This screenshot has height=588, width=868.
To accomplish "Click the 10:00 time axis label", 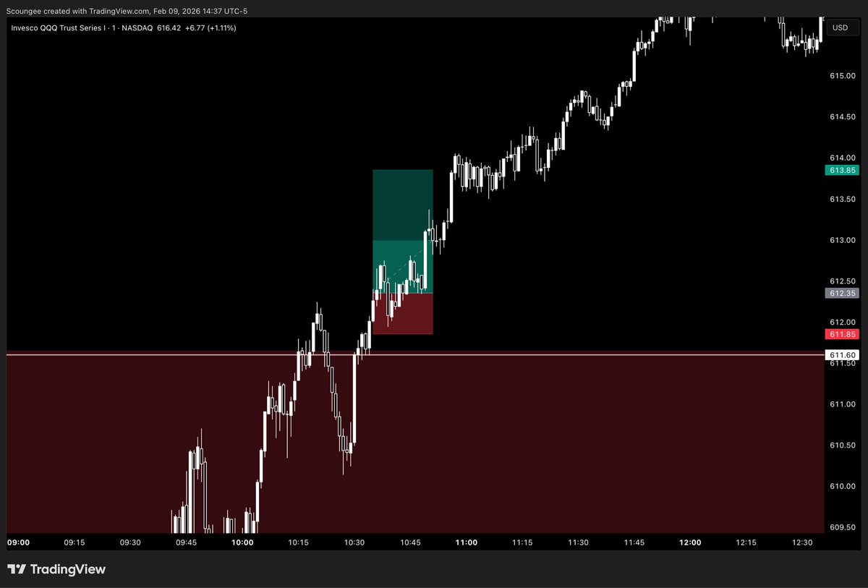I will click(242, 542).
